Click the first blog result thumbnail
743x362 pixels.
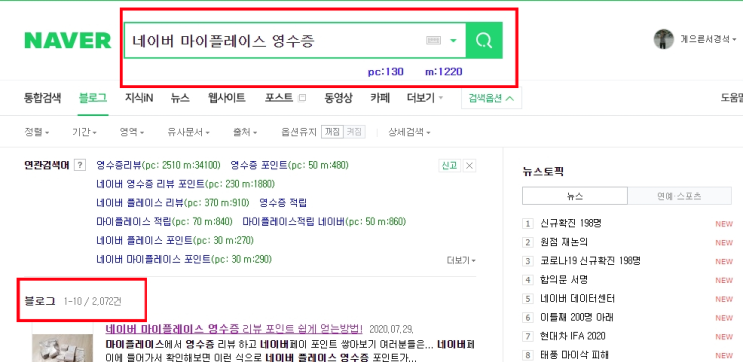pyautogui.click(x=63, y=348)
